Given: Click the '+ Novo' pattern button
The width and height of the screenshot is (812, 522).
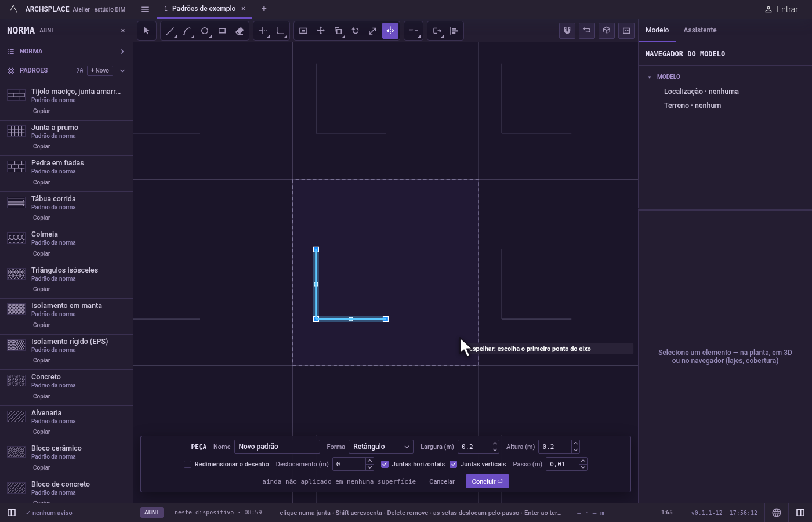Looking at the screenshot, I should 100,71.
